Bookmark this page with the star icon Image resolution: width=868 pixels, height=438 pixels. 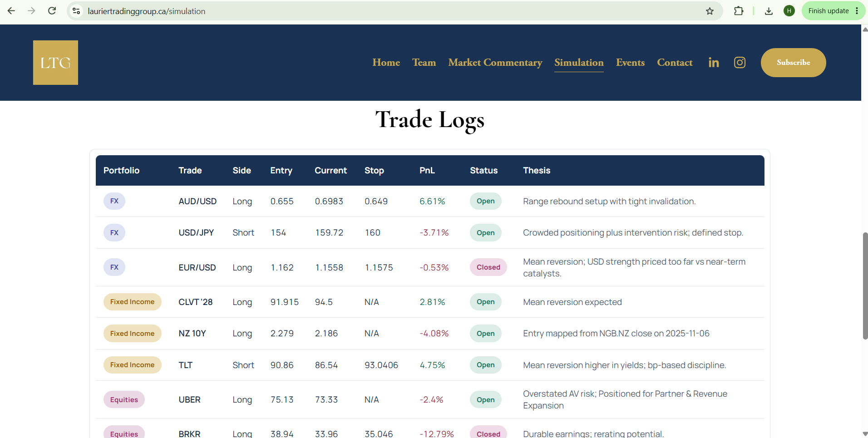[x=710, y=11]
